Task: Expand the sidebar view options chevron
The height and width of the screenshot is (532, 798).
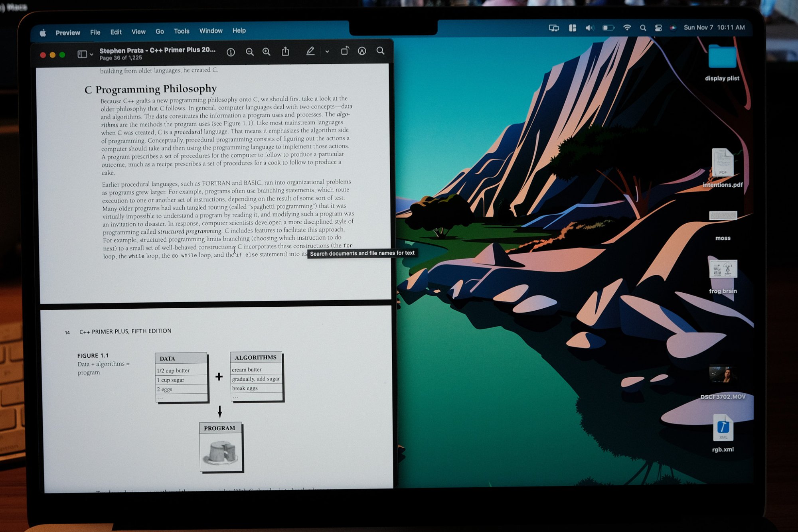Action: (92, 54)
